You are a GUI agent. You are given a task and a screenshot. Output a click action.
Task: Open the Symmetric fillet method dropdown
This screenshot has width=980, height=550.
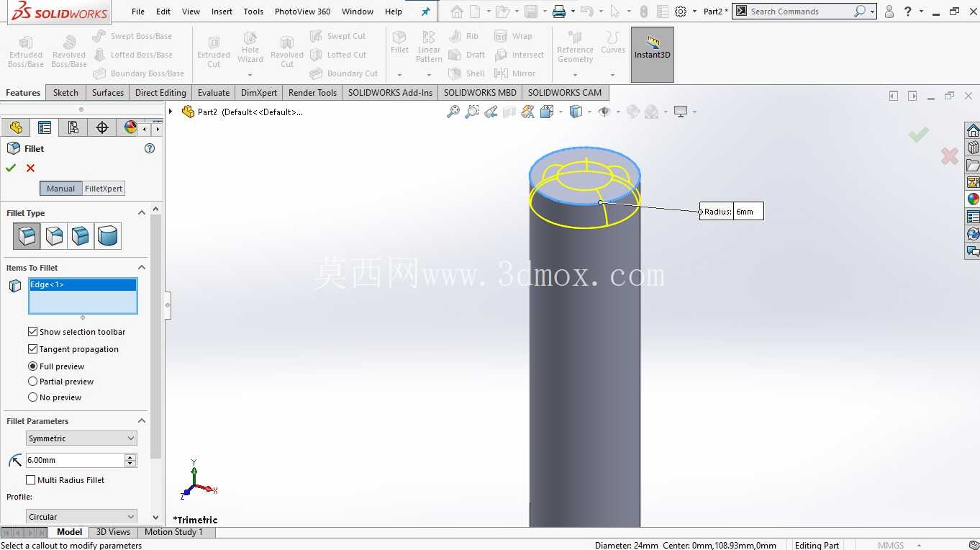(x=81, y=438)
